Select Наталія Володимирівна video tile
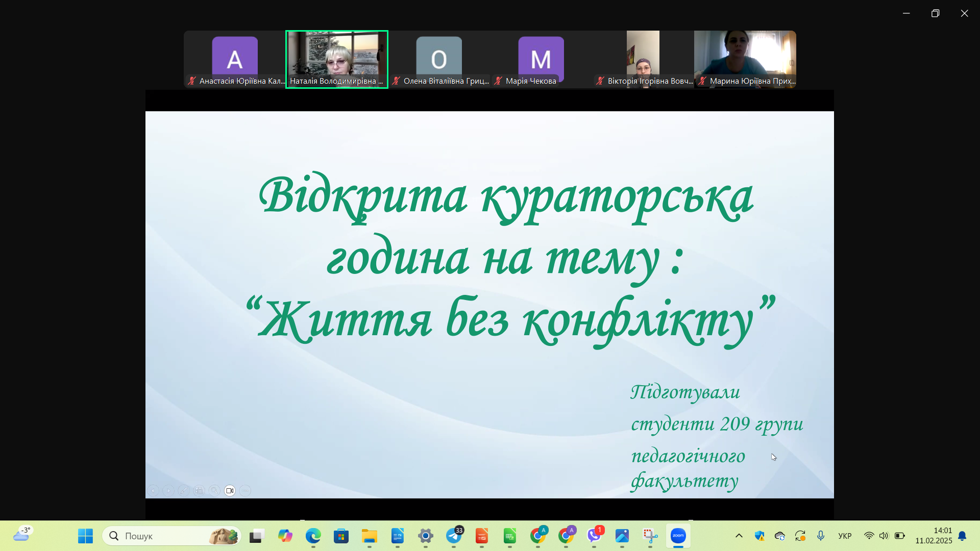This screenshot has width=980, height=551. pyautogui.click(x=337, y=59)
